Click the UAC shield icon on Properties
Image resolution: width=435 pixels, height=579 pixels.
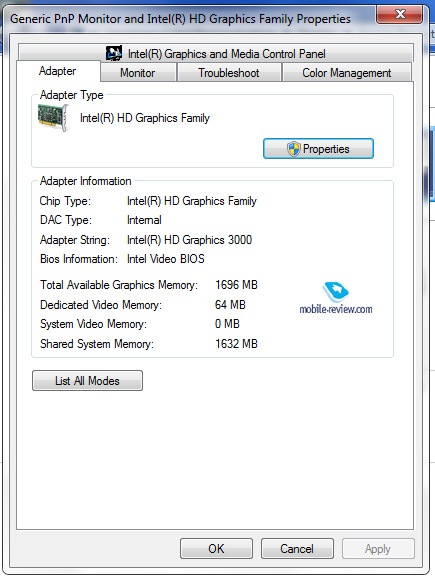(294, 149)
